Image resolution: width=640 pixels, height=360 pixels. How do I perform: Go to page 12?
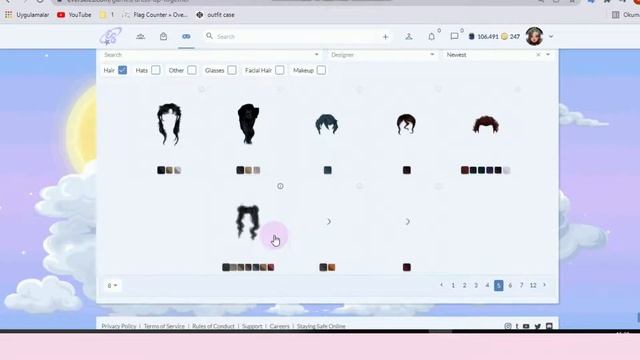point(533,286)
